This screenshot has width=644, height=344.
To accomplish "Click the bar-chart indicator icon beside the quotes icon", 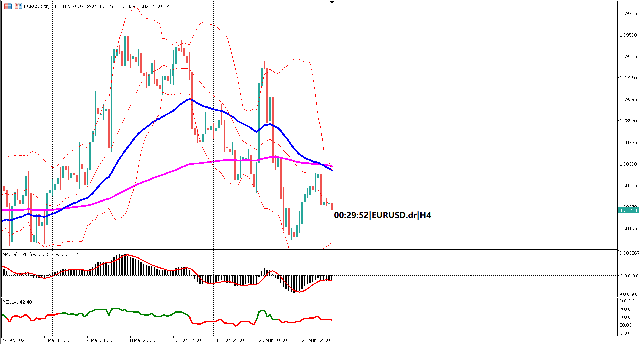I will 17,6.
